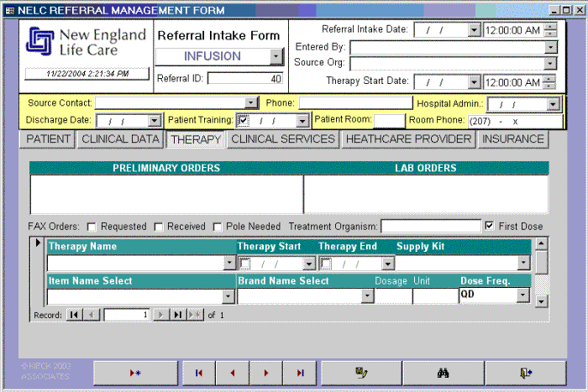The width and height of the screenshot is (588, 392).
Task: Open the CLINICAL SERVICES tab
Action: (283, 139)
